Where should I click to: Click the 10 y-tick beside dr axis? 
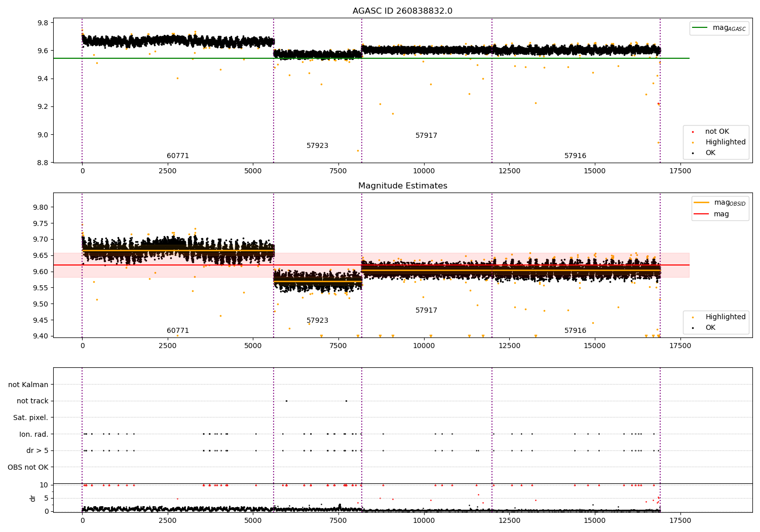44,485
